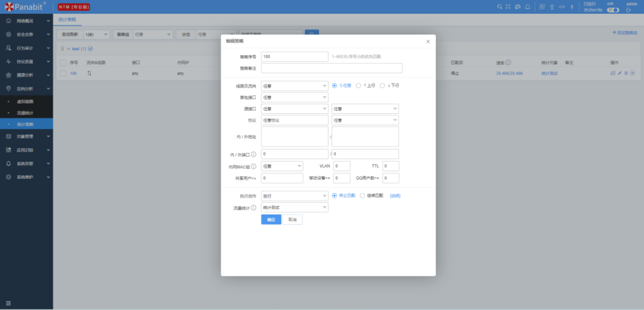Viewport: 644px width, 310px height.
Task: Open the 执行动作 dropdown showing 放行
Action: 295,196
